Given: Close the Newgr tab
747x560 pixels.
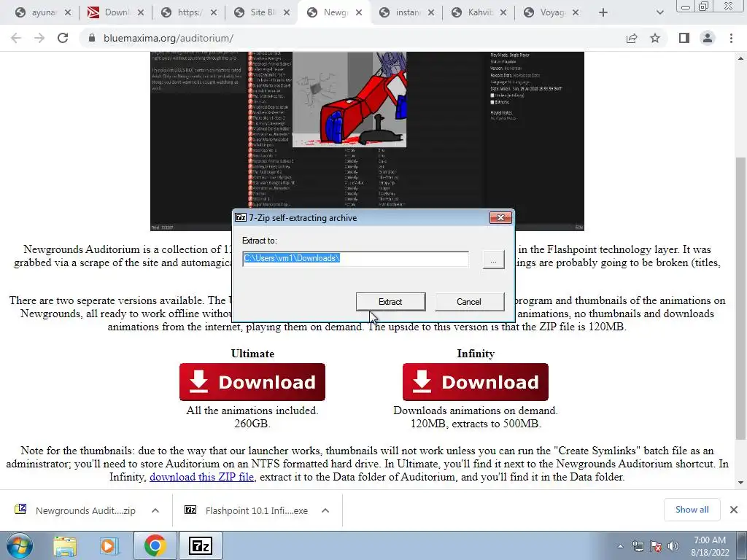Looking at the screenshot, I should (x=359, y=13).
